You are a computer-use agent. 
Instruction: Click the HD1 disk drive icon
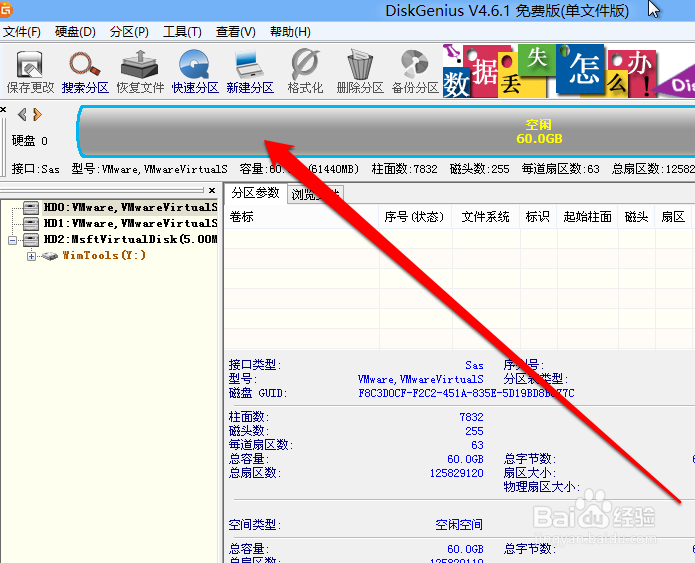click(x=31, y=223)
